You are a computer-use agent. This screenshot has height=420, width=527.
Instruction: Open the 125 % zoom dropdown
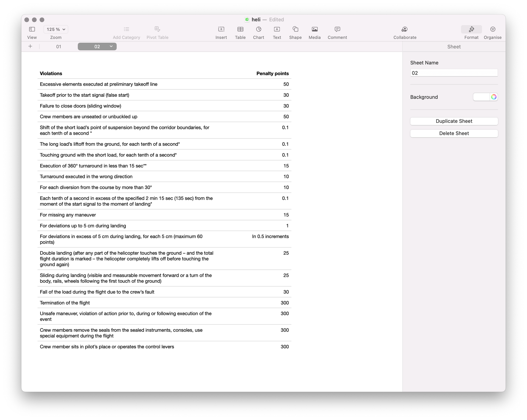coord(56,29)
